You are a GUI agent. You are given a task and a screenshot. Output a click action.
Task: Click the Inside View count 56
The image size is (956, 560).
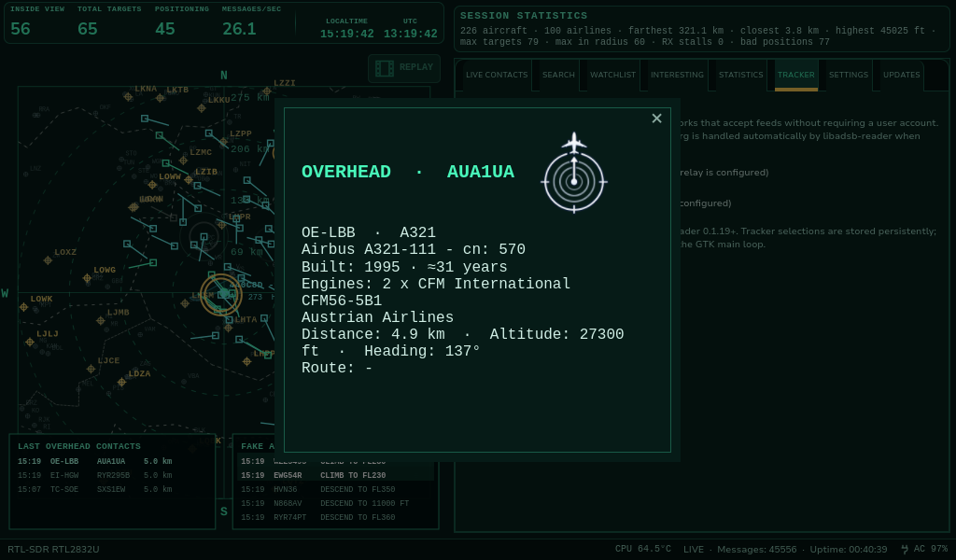(x=21, y=29)
